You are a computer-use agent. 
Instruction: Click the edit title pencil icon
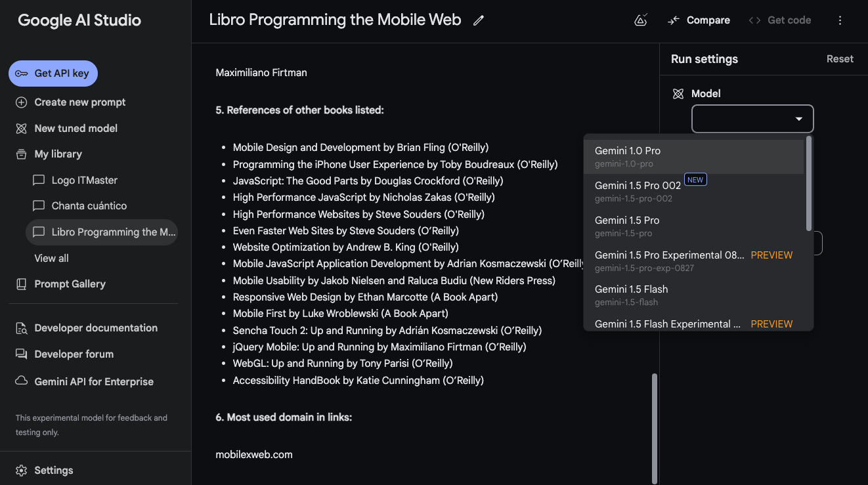(x=479, y=20)
